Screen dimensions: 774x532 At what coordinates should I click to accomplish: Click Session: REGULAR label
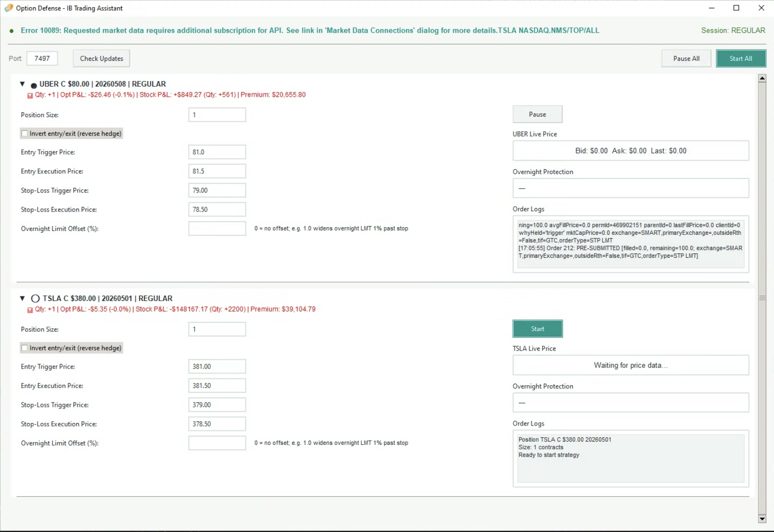click(x=733, y=30)
